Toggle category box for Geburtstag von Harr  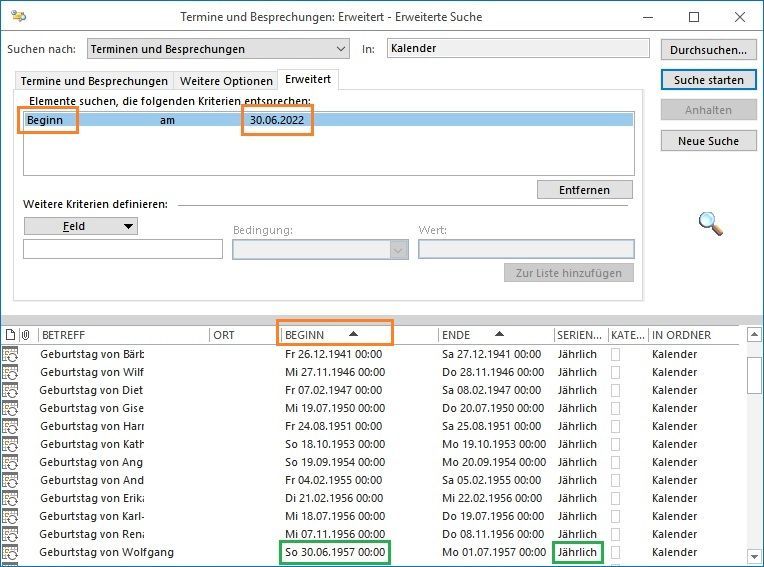pos(615,426)
